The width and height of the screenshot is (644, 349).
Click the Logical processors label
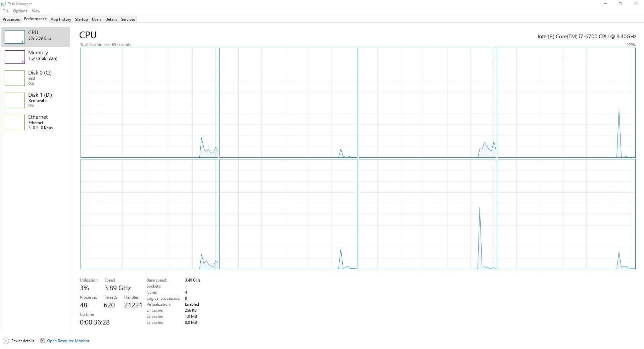163,298
